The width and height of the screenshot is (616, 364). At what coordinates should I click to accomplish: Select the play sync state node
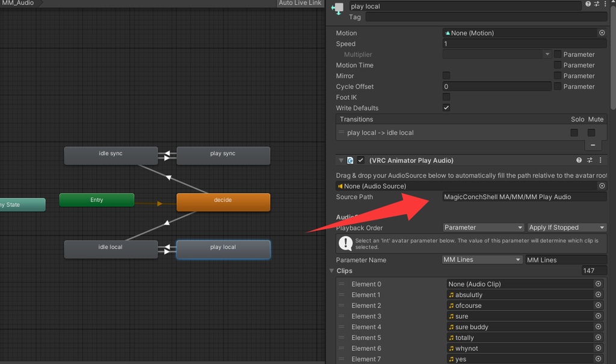pos(223,156)
